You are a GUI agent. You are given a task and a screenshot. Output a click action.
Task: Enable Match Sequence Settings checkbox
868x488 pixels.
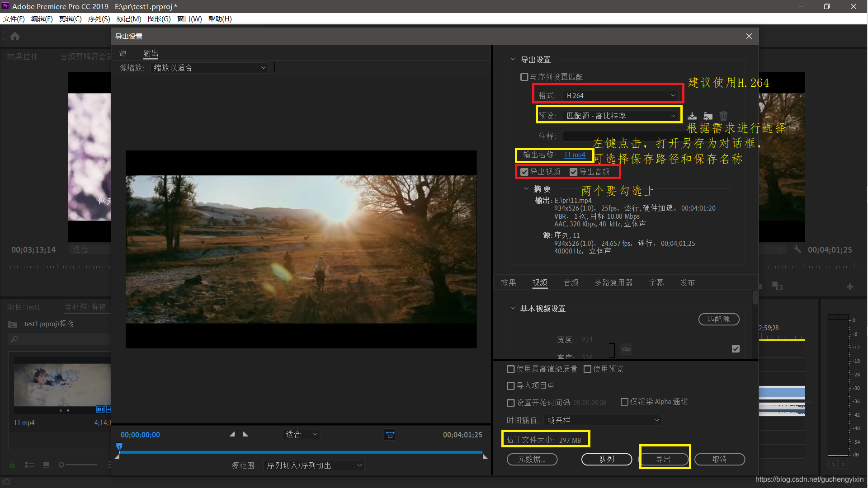click(524, 77)
